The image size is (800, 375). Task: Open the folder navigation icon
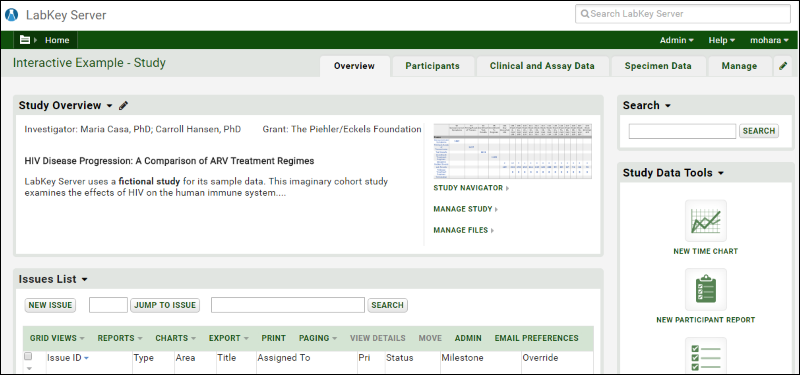coord(25,40)
